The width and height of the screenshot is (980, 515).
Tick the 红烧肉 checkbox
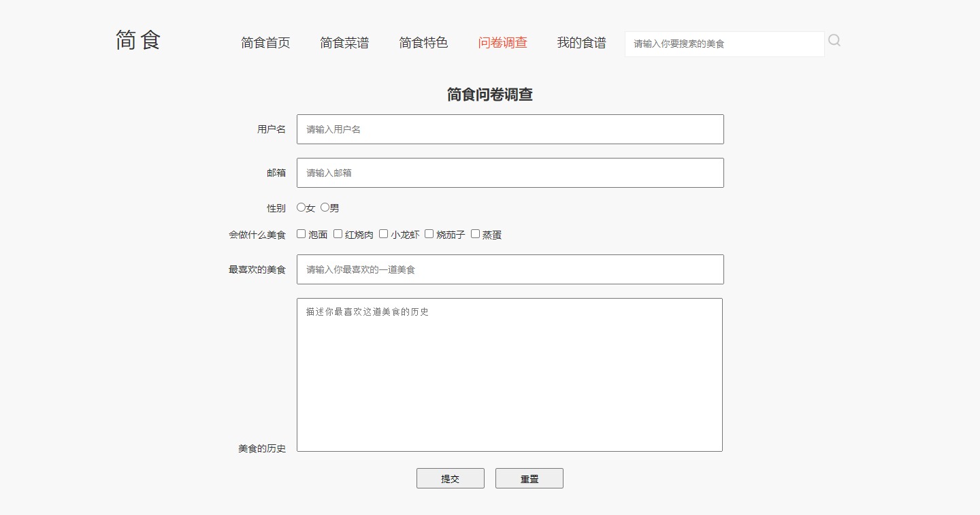click(x=338, y=234)
